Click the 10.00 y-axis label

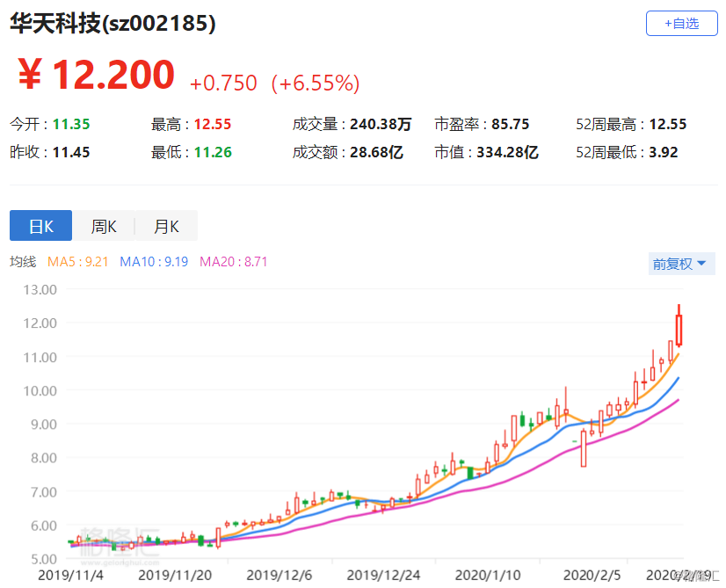pyautogui.click(x=40, y=391)
